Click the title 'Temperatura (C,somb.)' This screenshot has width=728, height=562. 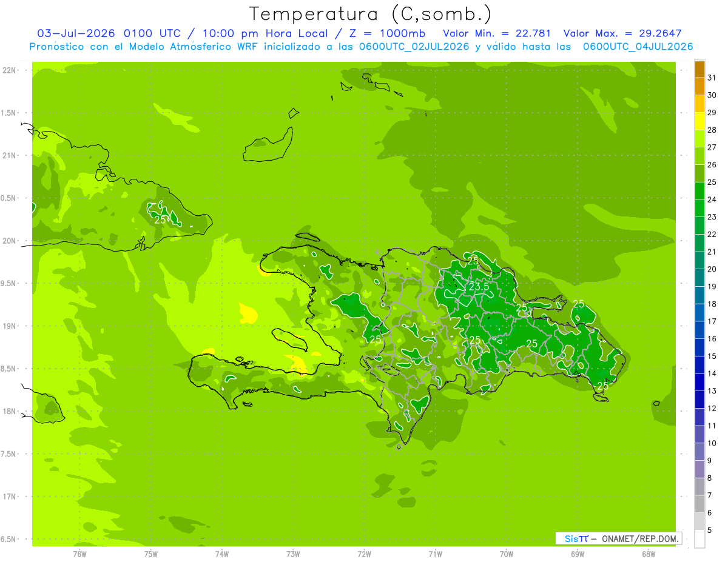tap(370, 14)
